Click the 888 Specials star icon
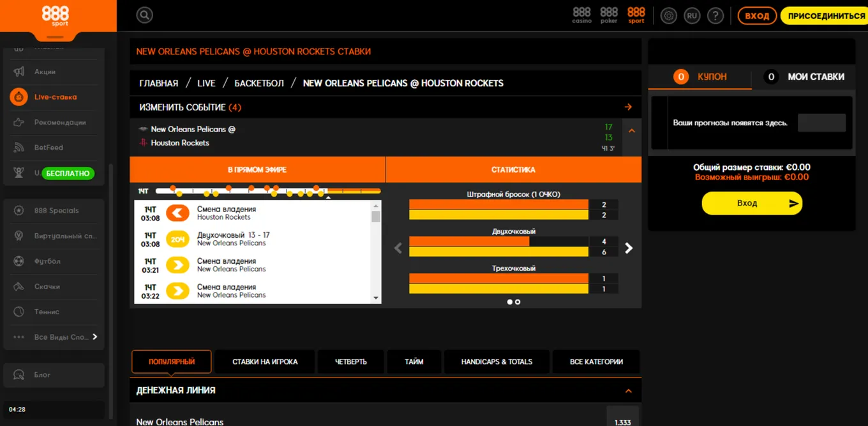 pyautogui.click(x=19, y=210)
